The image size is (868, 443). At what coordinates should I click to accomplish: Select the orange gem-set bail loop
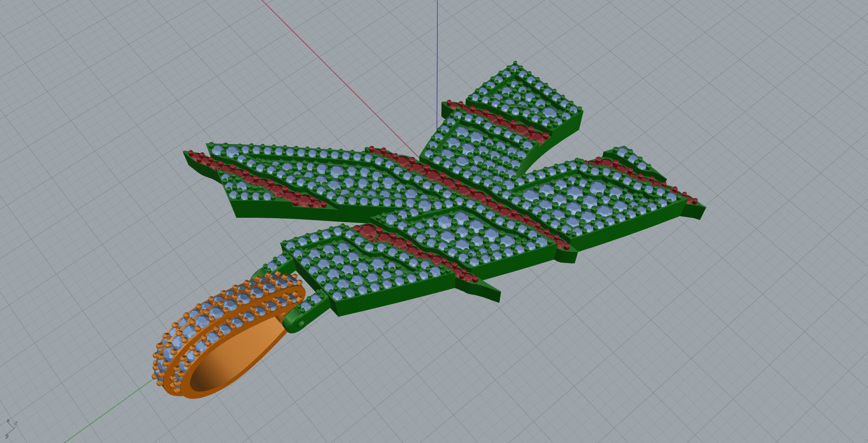pos(228,335)
